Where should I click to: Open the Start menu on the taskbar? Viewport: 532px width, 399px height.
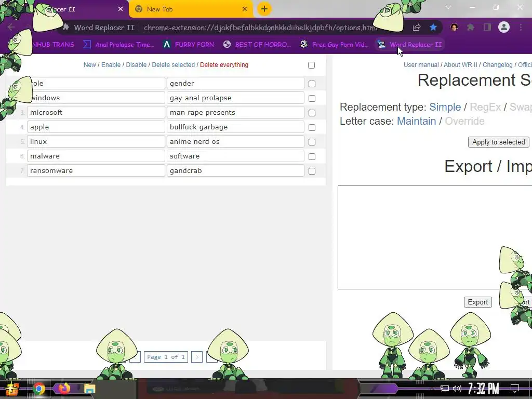pyautogui.click(x=12, y=389)
